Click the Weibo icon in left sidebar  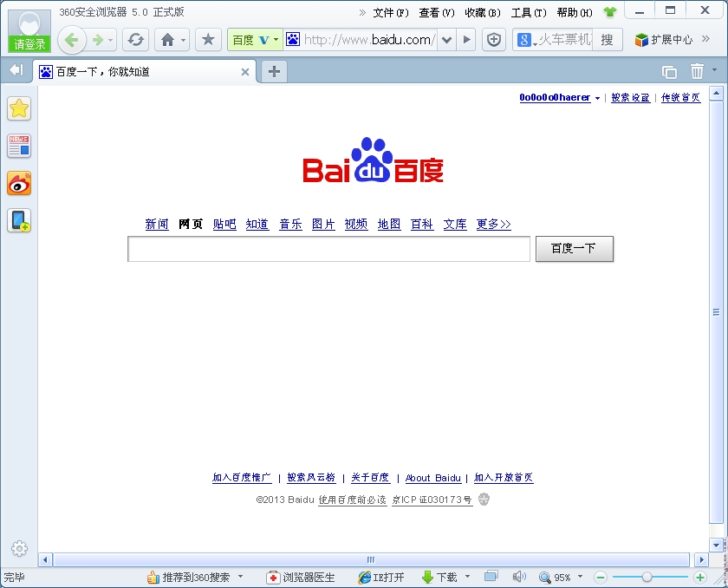click(x=19, y=184)
